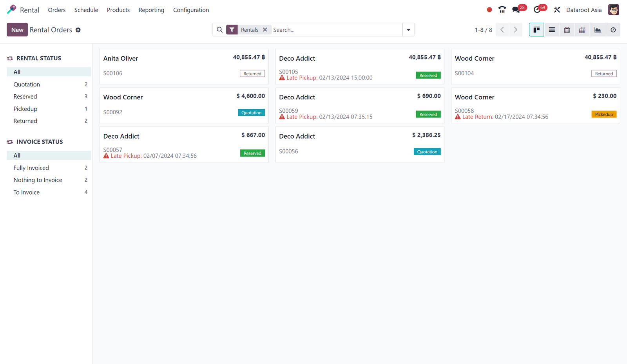Screen dimensions: 627x364
Task: Filter rental status by Returned
Action: (49, 121)
